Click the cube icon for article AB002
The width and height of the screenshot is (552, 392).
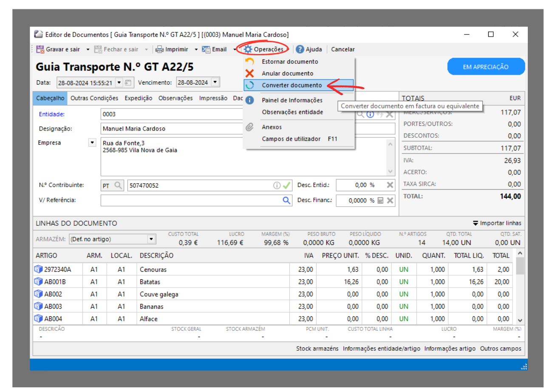click(x=39, y=294)
